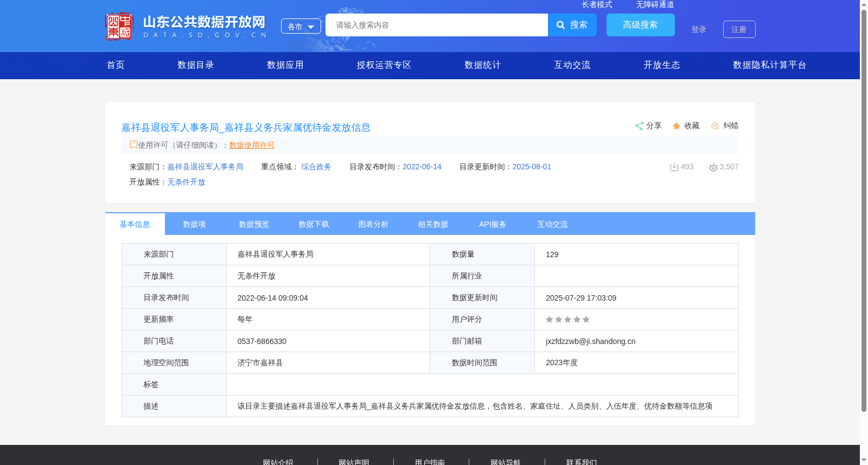Screen dimensions: 868x465
Task: Click the bookmark icon beside 使用许可
Action: coord(133,144)
